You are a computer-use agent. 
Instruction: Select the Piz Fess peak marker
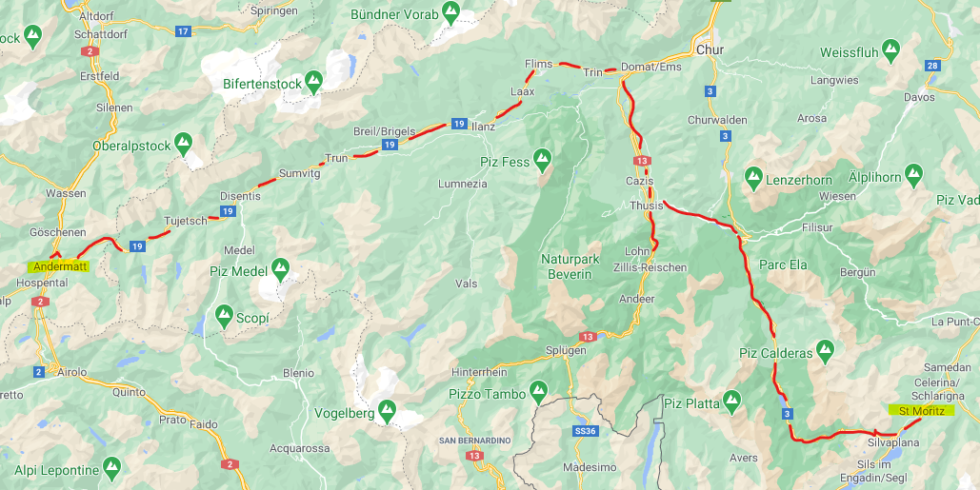point(542,160)
